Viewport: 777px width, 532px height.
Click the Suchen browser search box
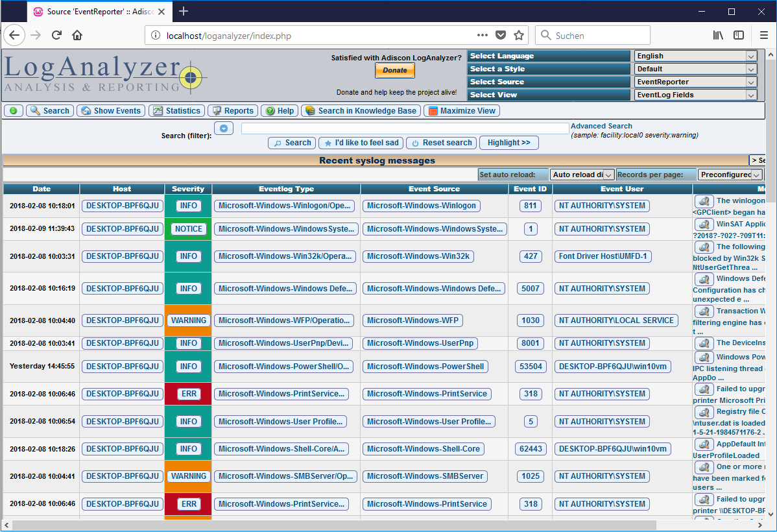coord(593,35)
